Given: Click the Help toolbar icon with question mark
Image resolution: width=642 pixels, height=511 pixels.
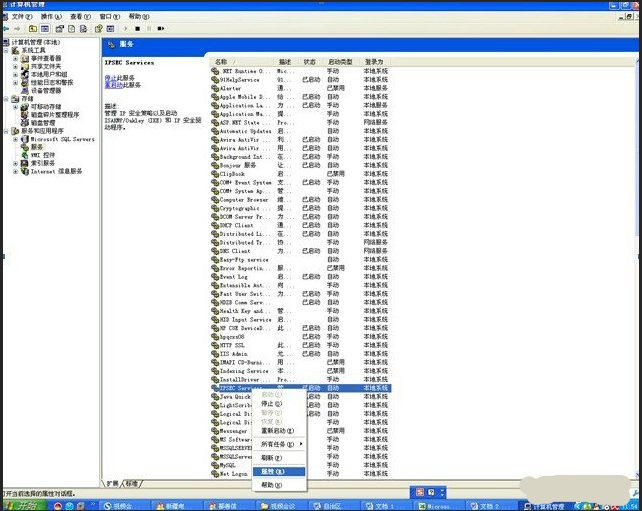Looking at the screenshot, I should (98, 29).
